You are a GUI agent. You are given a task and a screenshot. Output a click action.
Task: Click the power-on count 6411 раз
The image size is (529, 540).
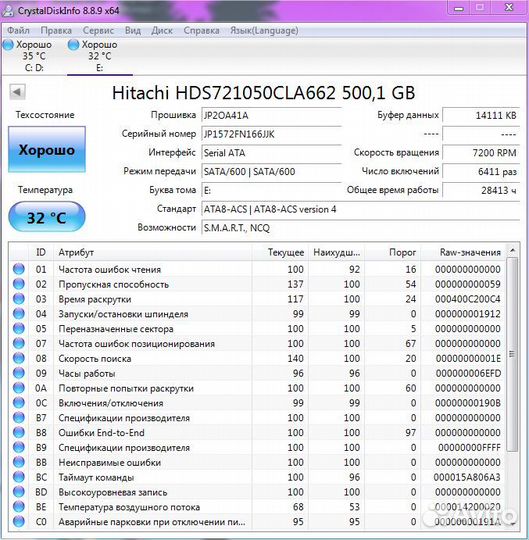point(481,172)
